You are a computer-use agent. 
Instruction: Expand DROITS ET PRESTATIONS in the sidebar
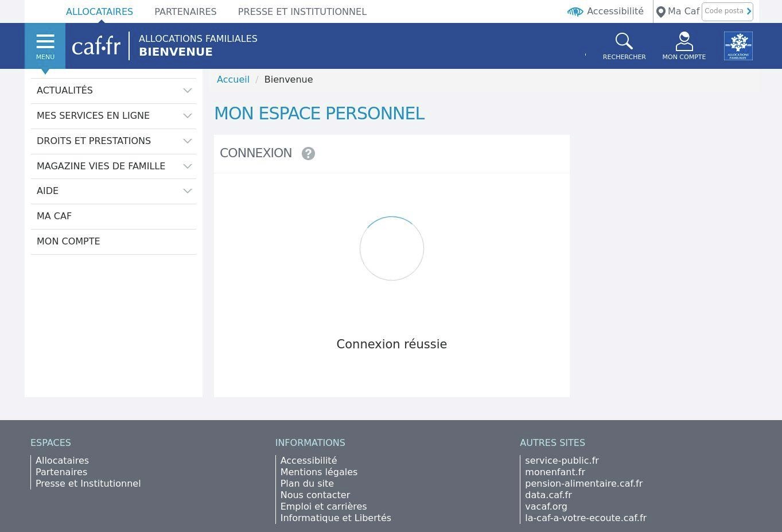[x=187, y=141]
